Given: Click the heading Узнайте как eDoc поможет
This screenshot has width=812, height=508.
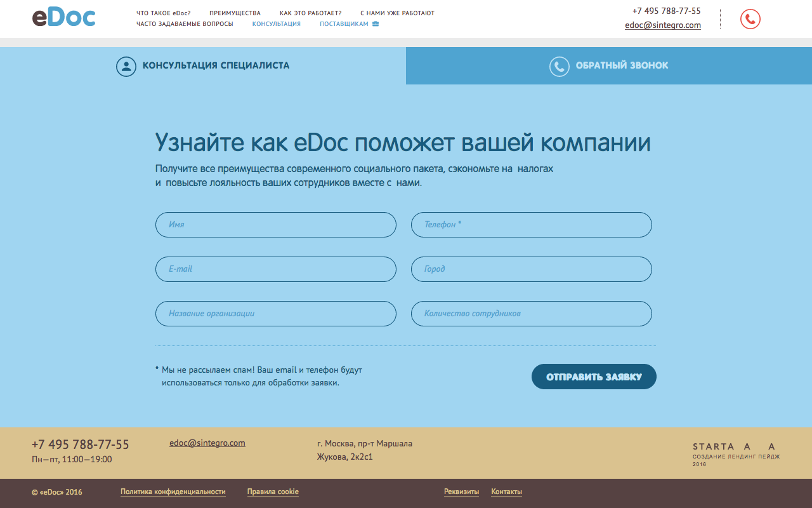Looking at the screenshot, I should tap(403, 143).
